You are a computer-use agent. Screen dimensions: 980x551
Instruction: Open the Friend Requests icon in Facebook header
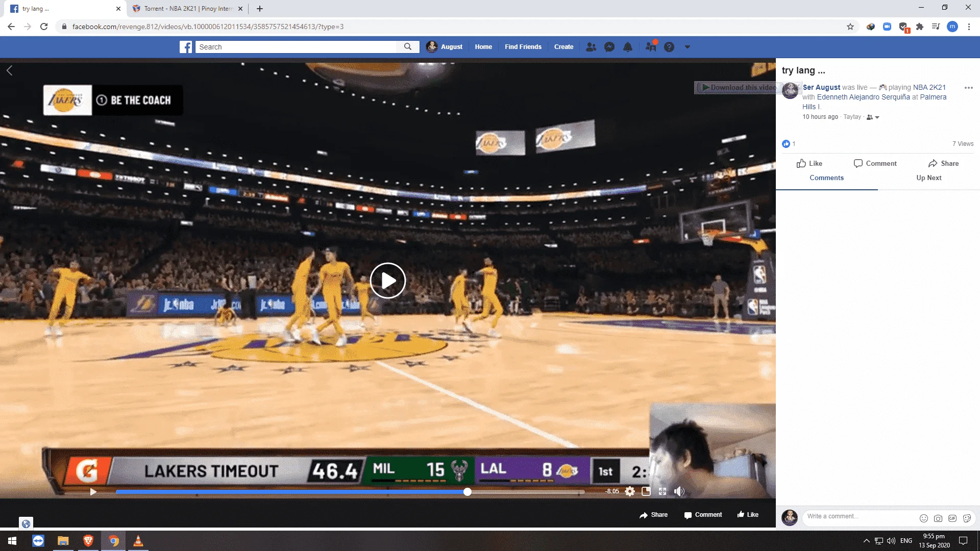coord(591,47)
